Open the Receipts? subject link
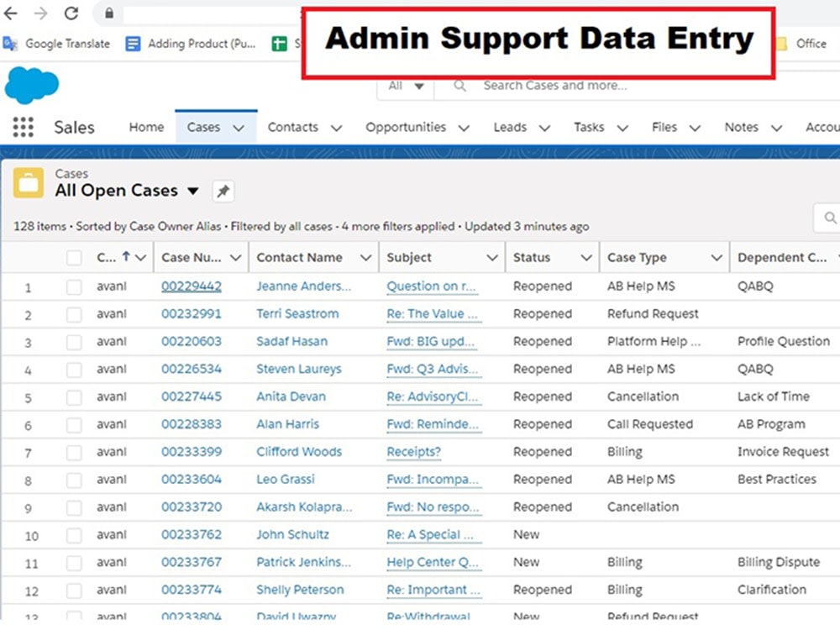Viewport: 840px width, 630px height. pyautogui.click(x=413, y=452)
